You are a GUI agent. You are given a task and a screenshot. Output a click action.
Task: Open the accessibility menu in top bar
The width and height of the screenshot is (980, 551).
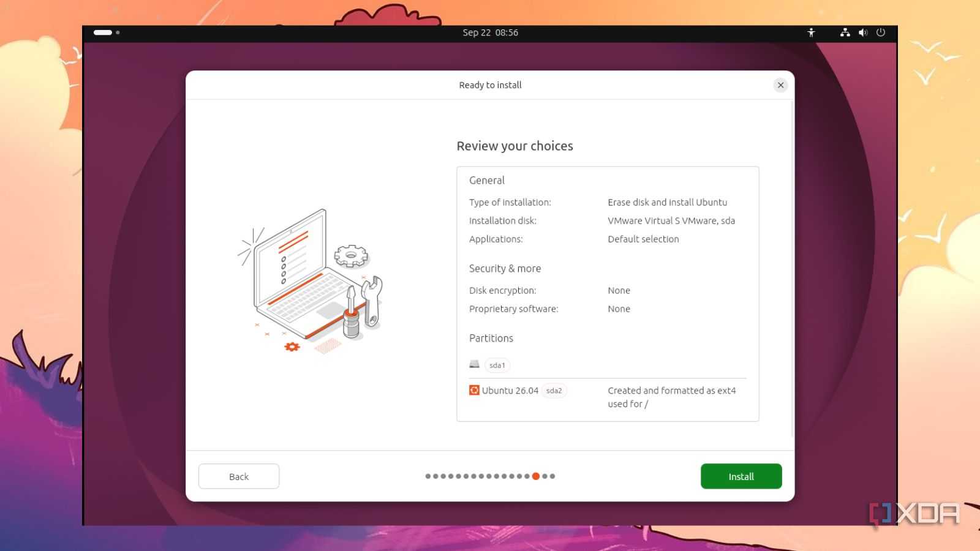(x=811, y=32)
